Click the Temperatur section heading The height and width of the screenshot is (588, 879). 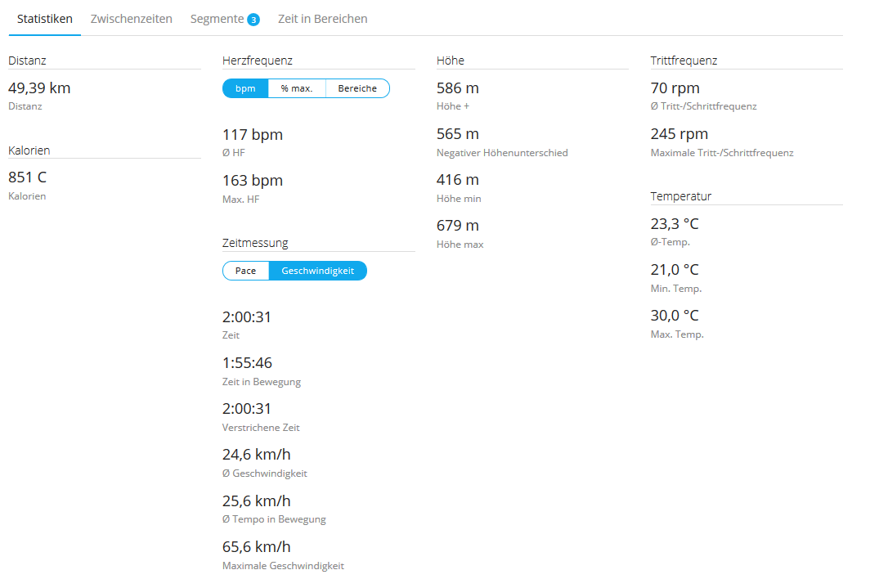point(680,196)
